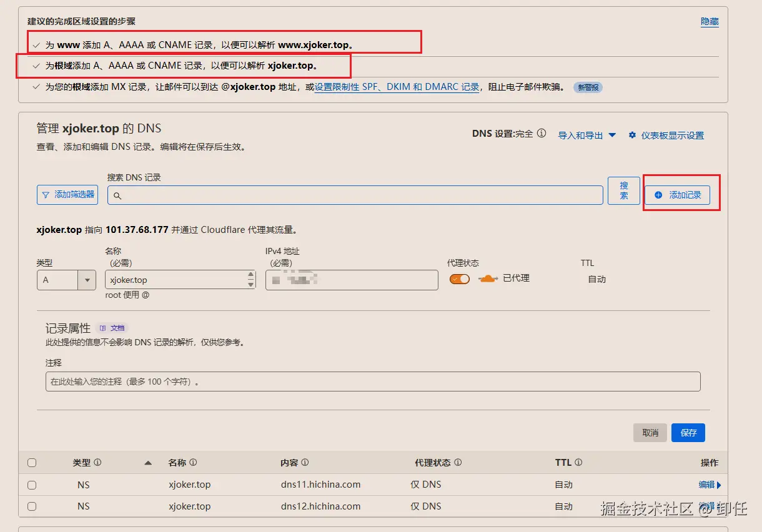Click the 101.37.68.177 IP address text
This screenshot has width=762, height=532.
[137, 230]
